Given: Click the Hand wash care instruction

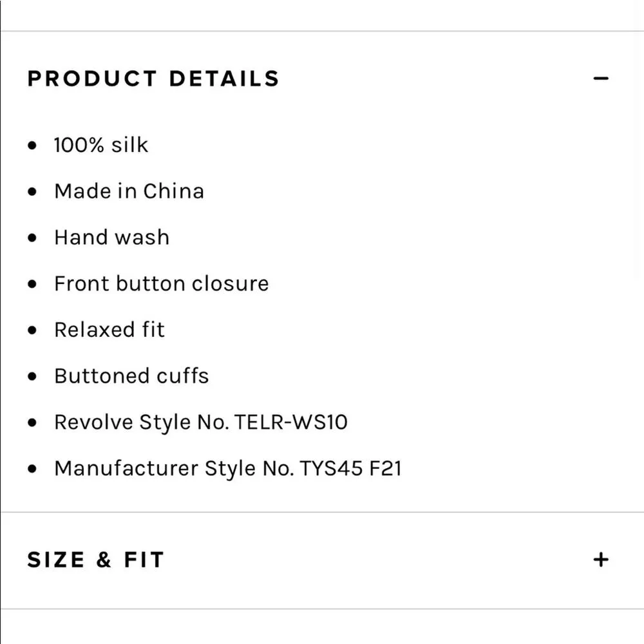Looking at the screenshot, I should click(x=112, y=238).
